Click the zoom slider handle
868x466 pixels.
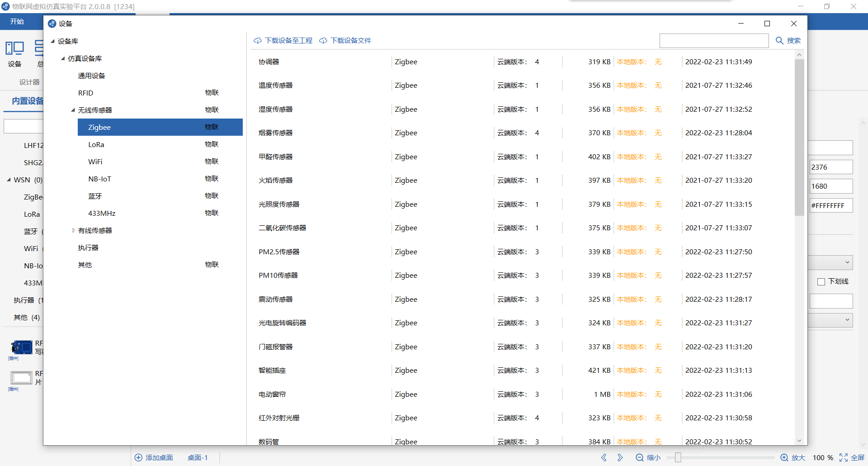(678, 458)
